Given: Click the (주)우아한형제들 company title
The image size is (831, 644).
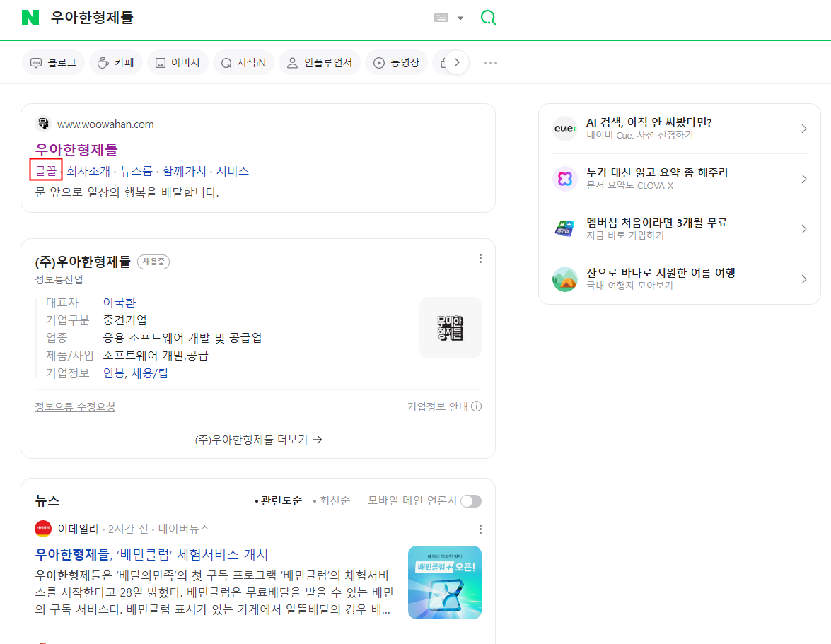Looking at the screenshot, I should tap(83, 262).
